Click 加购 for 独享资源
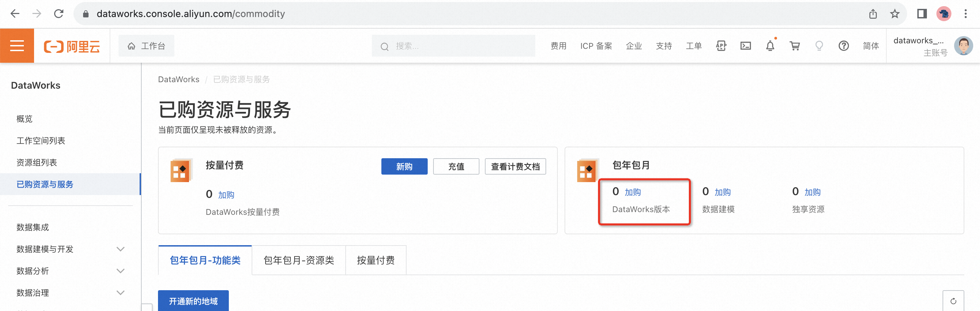Image resolution: width=980 pixels, height=311 pixels. point(812,192)
